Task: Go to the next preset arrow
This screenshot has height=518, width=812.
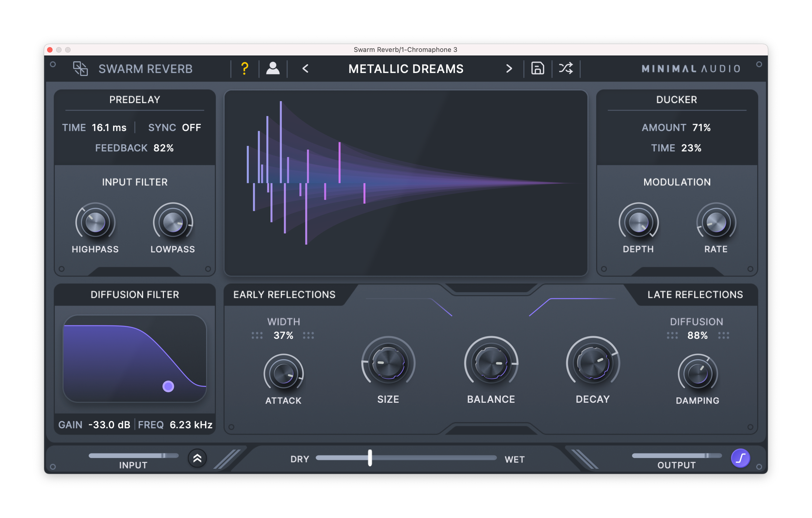Action: click(x=509, y=69)
